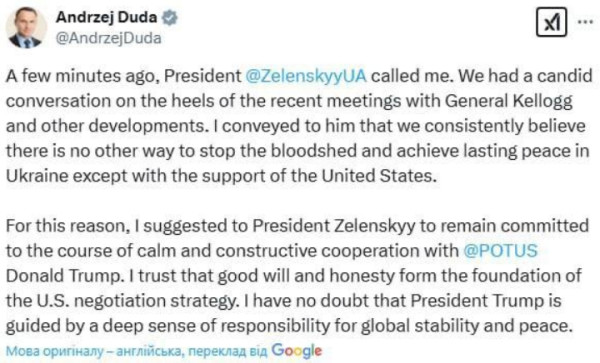Open the @POTUS mention link
The width and height of the screenshot is (600, 363).
tap(501, 251)
